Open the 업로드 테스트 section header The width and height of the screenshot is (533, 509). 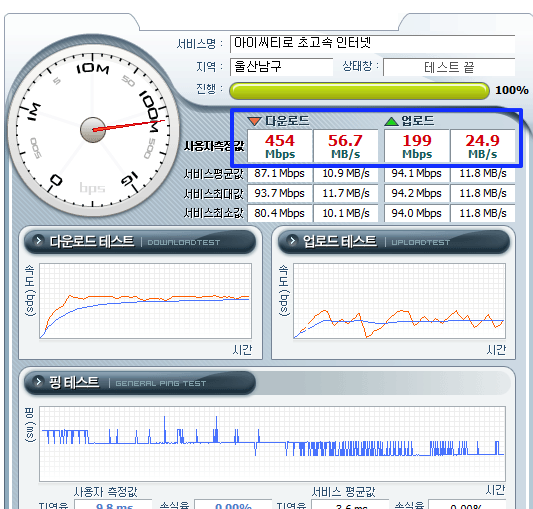(x=394, y=242)
